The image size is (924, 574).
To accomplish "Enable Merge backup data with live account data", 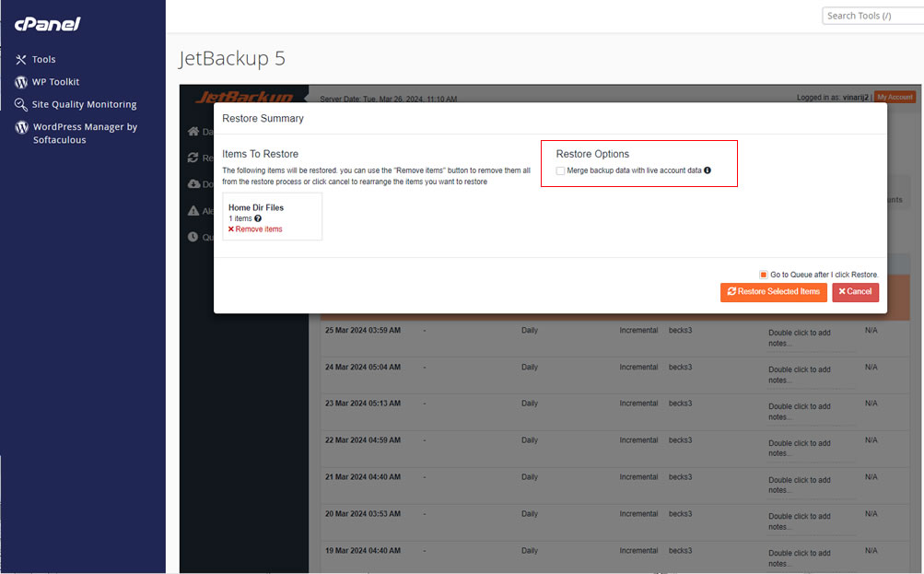I will (x=560, y=170).
